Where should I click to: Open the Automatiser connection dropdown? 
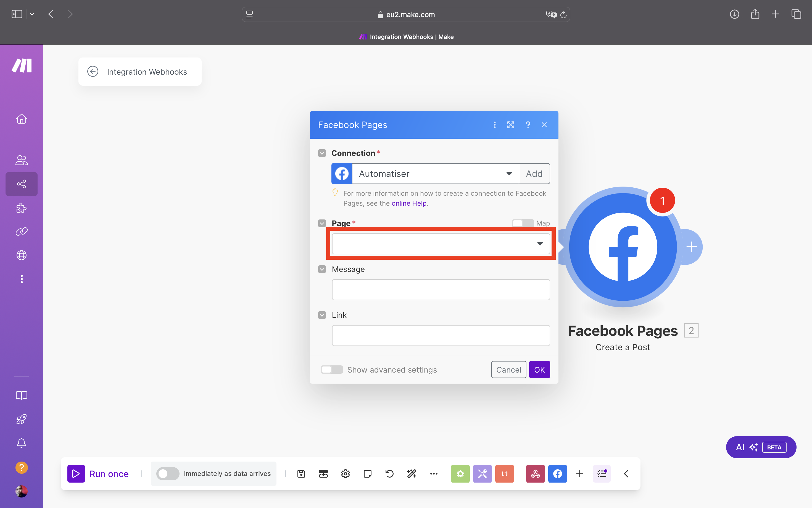click(435, 174)
